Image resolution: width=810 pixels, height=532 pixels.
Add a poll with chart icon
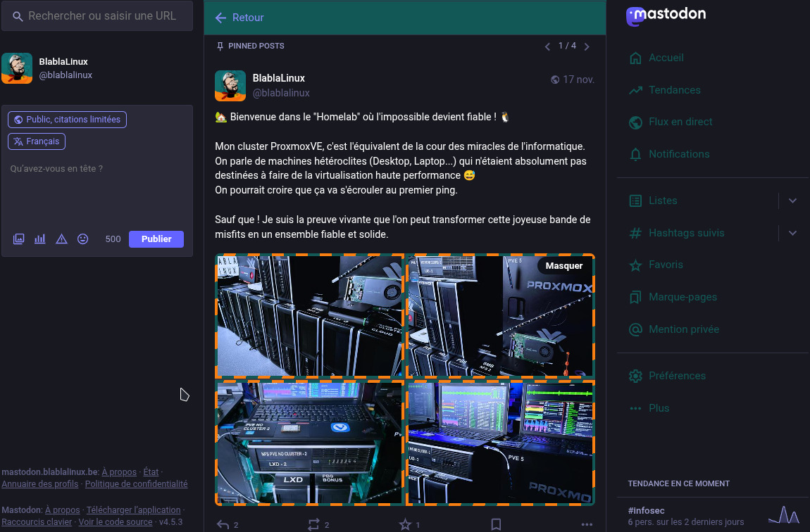(x=39, y=239)
